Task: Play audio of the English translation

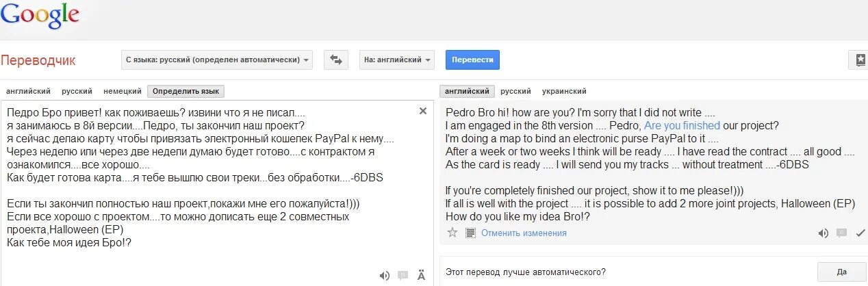Action: tap(824, 233)
